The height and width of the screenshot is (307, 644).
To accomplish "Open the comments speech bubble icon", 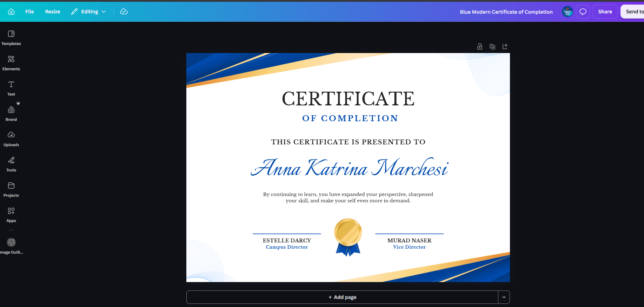I will click(583, 12).
